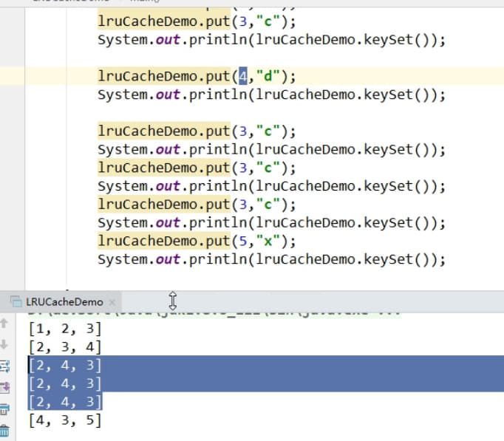Click console output line [1, 2, 3]
The height and width of the screenshot is (441, 504).
click(65, 329)
